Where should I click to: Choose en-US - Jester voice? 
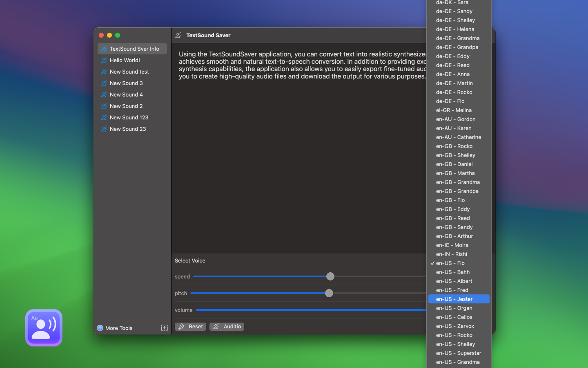tap(459, 299)
